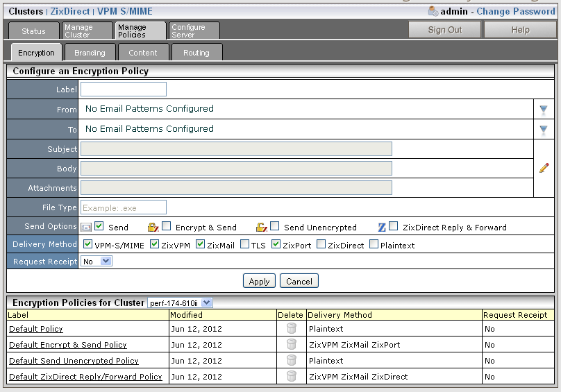Uncheck the ZixPort delivery method
Screen dimensions: 561x392
(x=276, y=244)
